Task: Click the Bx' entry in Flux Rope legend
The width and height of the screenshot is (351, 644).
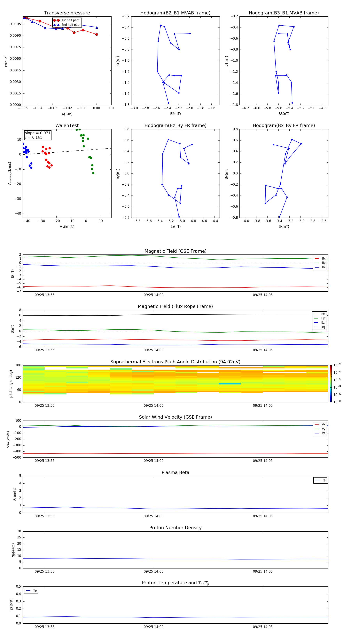Action: (320, 314)
